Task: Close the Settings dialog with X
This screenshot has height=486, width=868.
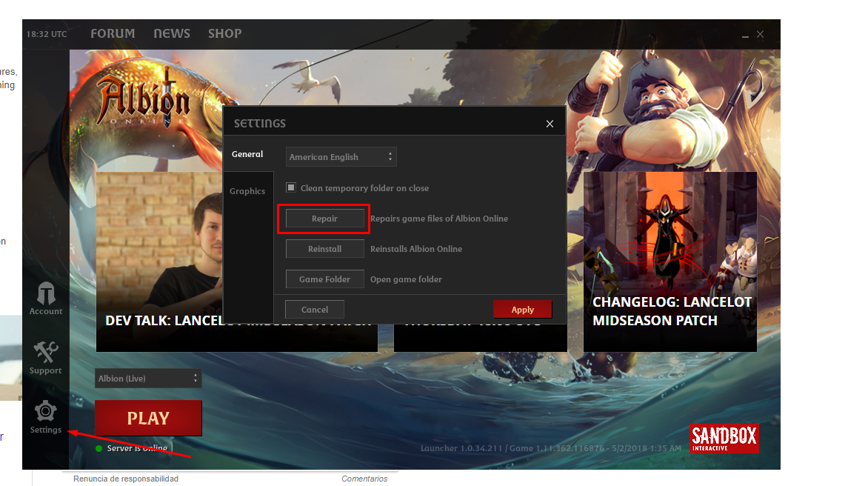Action: click(x=550, y=124)
